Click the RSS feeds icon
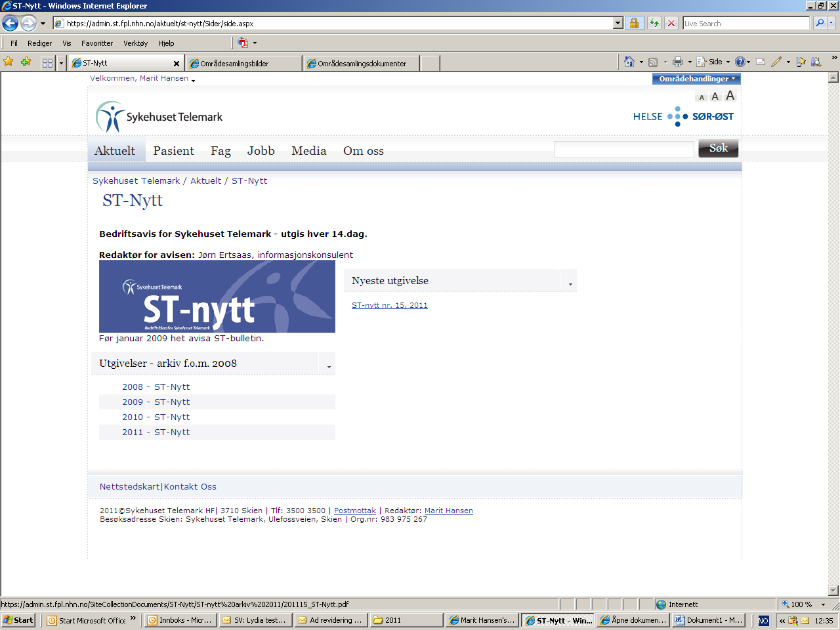Image resolution: width=840 pixels, height=630 pixels. pyautogui.click(x=653, y=62)
